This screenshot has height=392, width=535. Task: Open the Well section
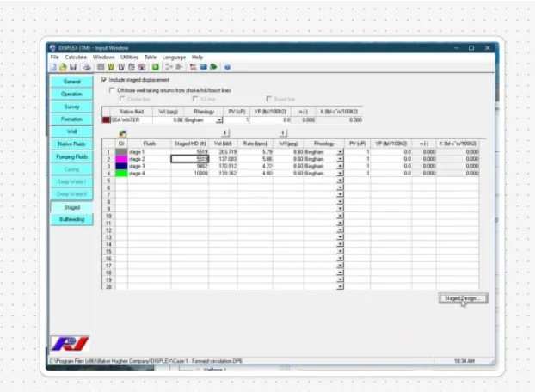click(71, 132)
